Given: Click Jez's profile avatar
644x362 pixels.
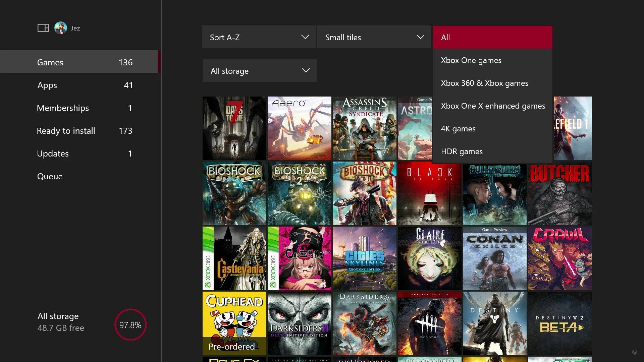Looking at the screenshot, I should pos(60,28).
